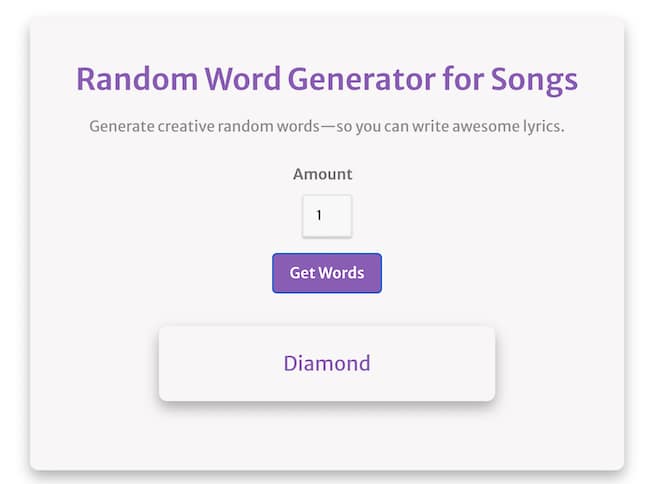Image resolution: width=650 pixels, height=484 pixels.
Task: Click the subtitle about writing awesome lyrics
Action: click(327, 127)
